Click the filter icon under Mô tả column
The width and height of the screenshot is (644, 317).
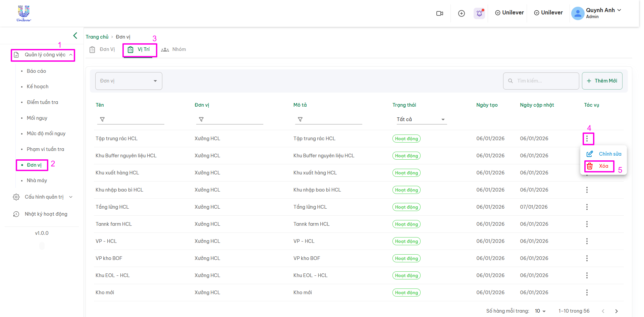[x=300, y=119]
